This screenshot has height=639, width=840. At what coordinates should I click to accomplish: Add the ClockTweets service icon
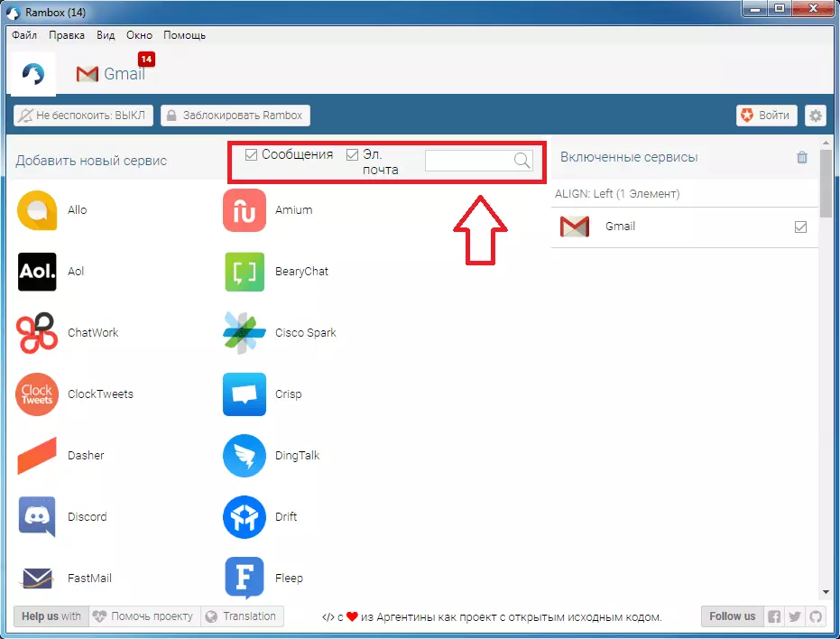37,394
